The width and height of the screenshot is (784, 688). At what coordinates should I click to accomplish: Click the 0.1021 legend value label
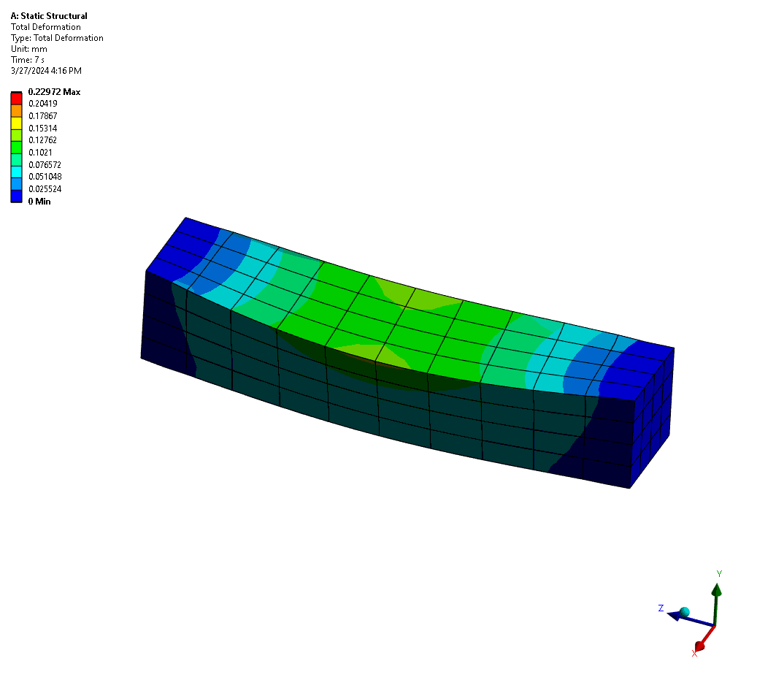[x=40, y=153]
